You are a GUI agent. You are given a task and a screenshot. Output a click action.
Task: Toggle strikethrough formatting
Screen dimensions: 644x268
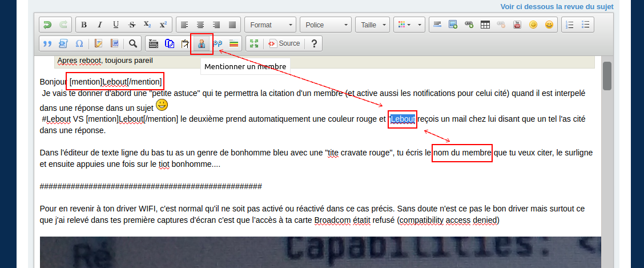(132, 25)
